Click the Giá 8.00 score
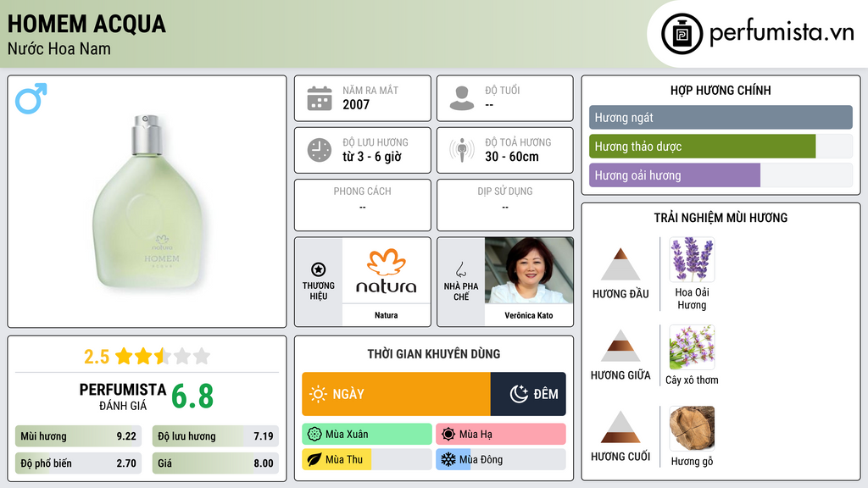This screenshot has width=868, height=488. click(215, 463)
